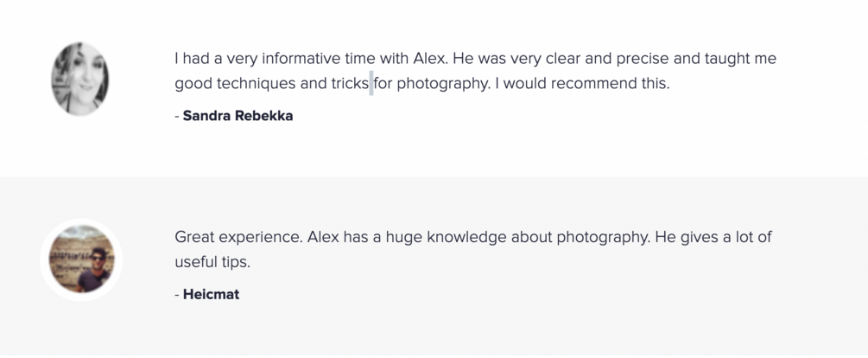Click the reviewer name Heicmat
The width and height of the screenshot is (868, 358).
(x=211, y=295)
